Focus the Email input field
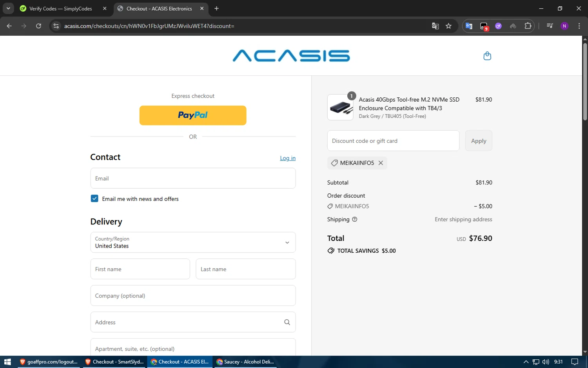Screen dimensions: 588x368 click(193, 178)
